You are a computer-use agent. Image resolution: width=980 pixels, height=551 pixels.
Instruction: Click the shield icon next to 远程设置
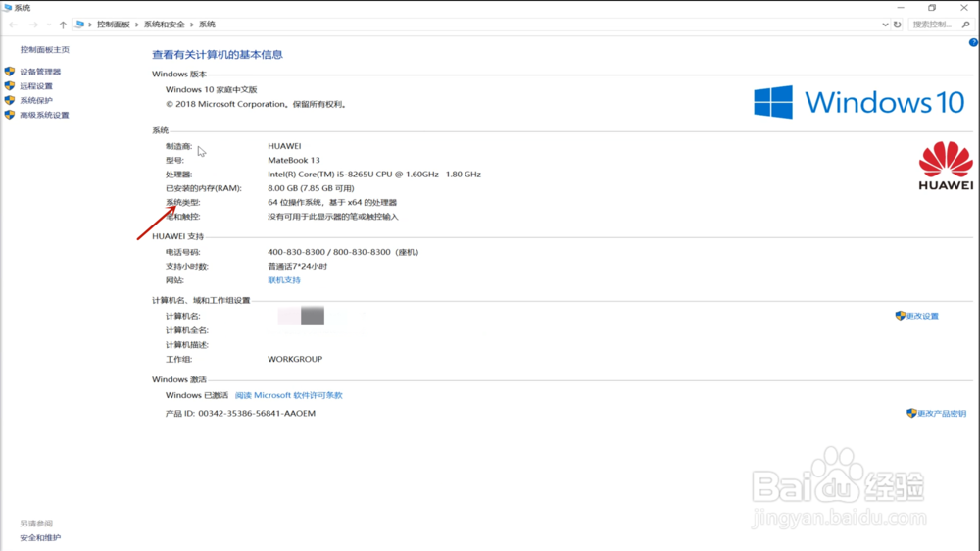click(x=10, y=85)
